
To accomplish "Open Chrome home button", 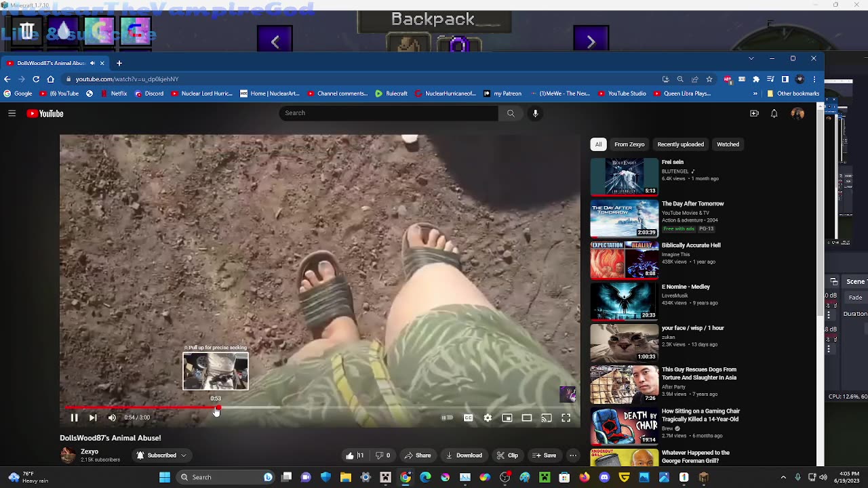I will pos(50,79).
